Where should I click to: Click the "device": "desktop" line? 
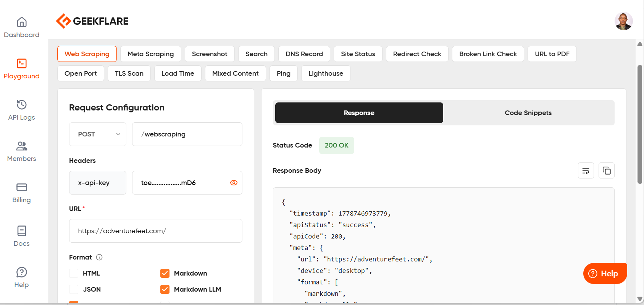click(x=334, y=271)
